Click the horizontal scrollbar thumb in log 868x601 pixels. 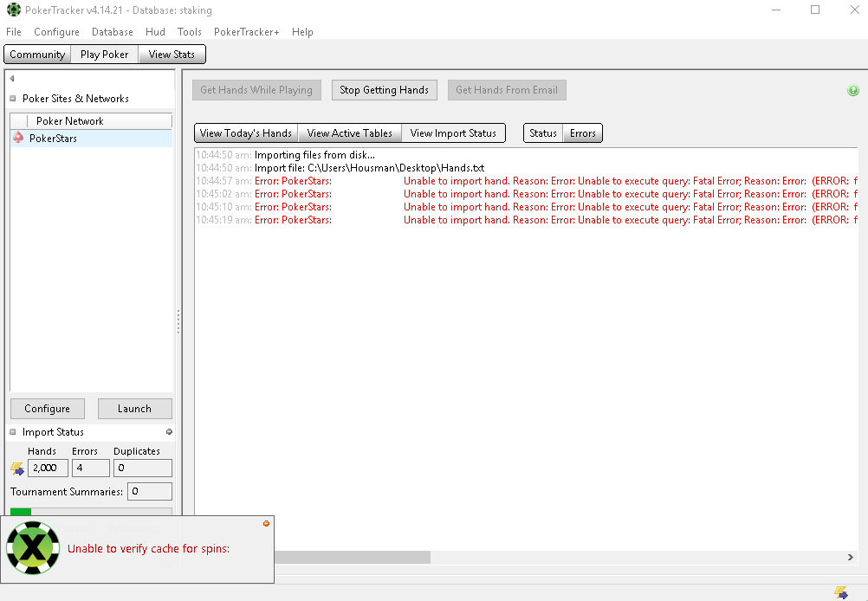pyautogui.click(x=352, y=558)
